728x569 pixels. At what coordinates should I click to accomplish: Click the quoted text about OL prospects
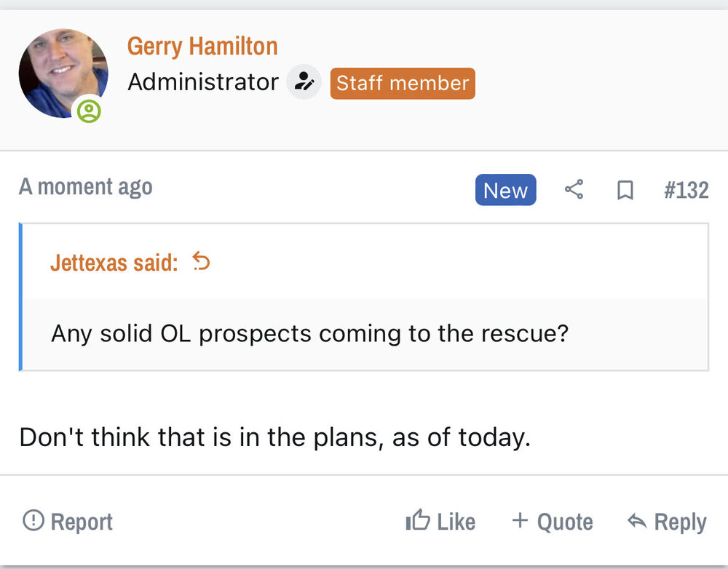click(309, 334)
